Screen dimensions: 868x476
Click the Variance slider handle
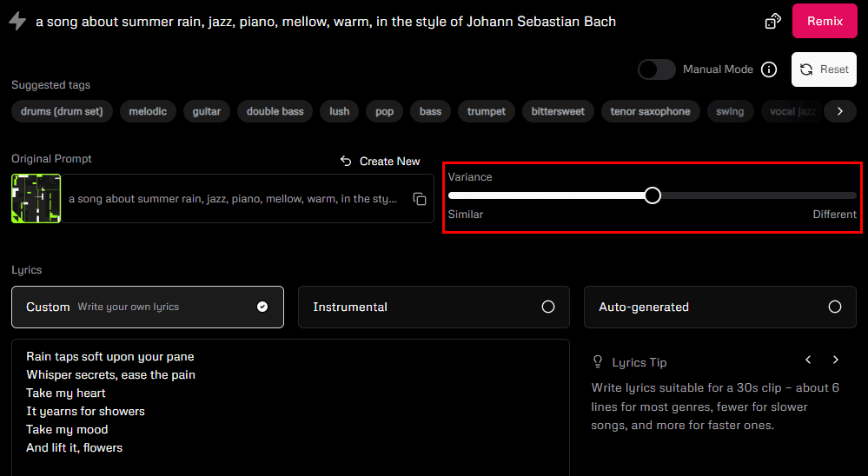653,195
